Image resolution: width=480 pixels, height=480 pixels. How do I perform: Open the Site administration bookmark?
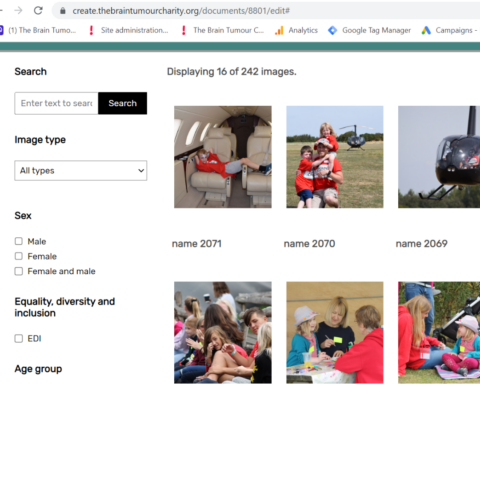128,30
